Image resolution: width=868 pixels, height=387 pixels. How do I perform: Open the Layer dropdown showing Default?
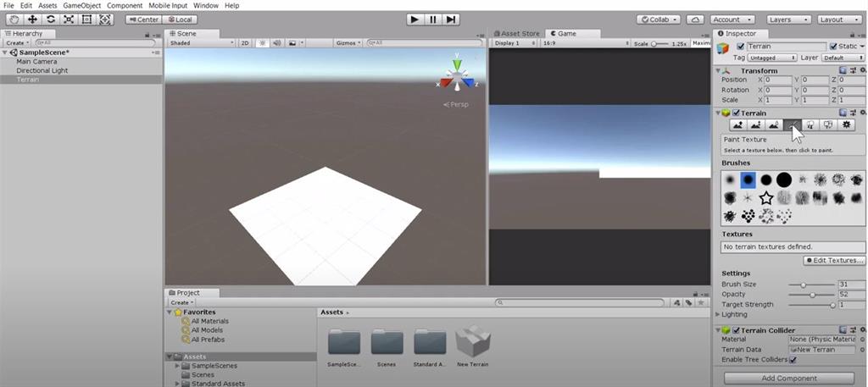[x=843, y=58]
